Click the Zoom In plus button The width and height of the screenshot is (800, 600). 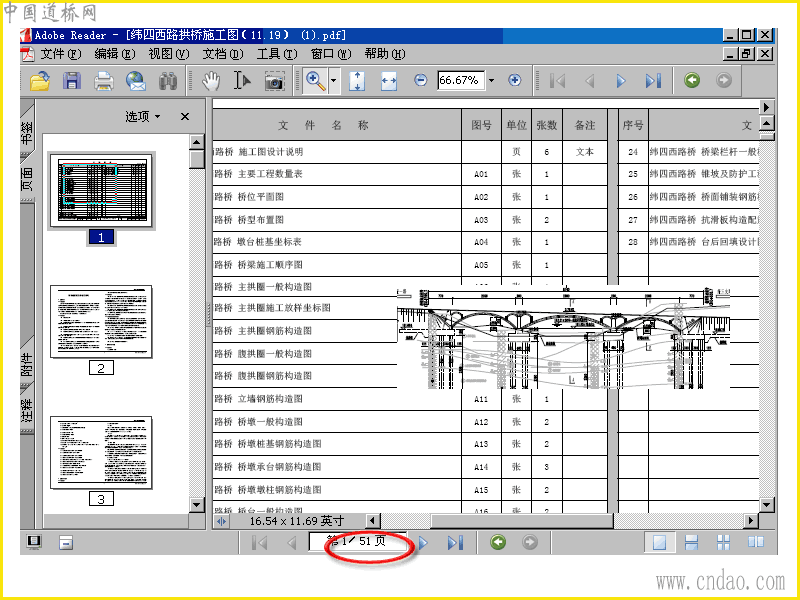[x=515, y=80]
